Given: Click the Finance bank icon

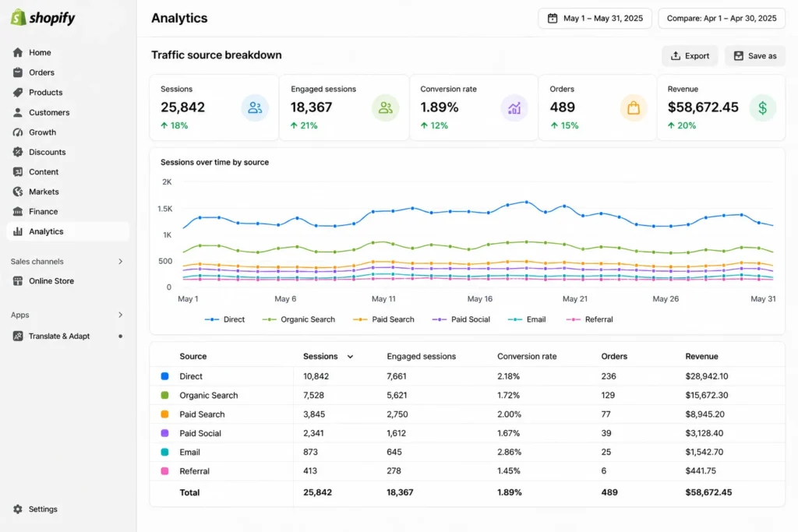Looking at the screenshot, I should coord(18,212).
